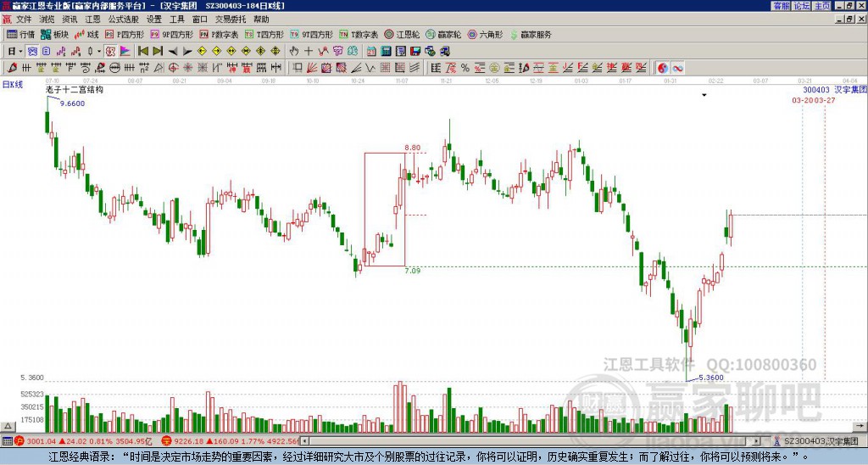The height and width of the screenshot is (465, 868).
Task: Click the black right arrow icon
Action: coord(187,52)
